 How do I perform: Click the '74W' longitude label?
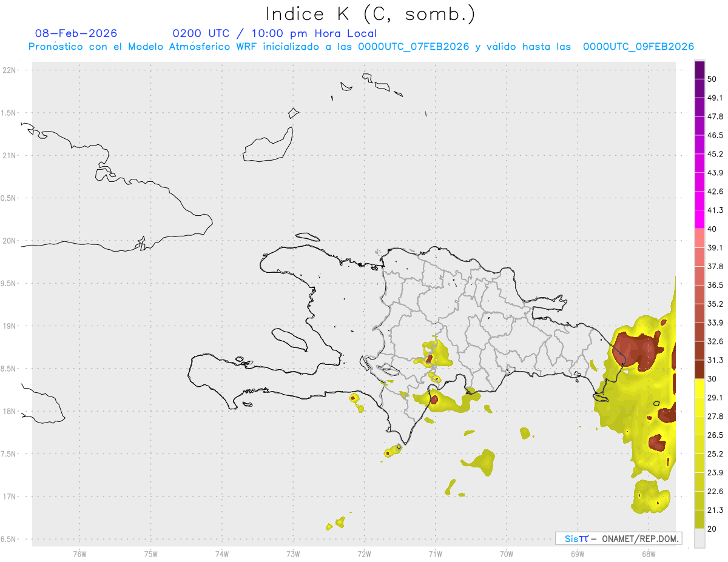click(x=222, y=554)
